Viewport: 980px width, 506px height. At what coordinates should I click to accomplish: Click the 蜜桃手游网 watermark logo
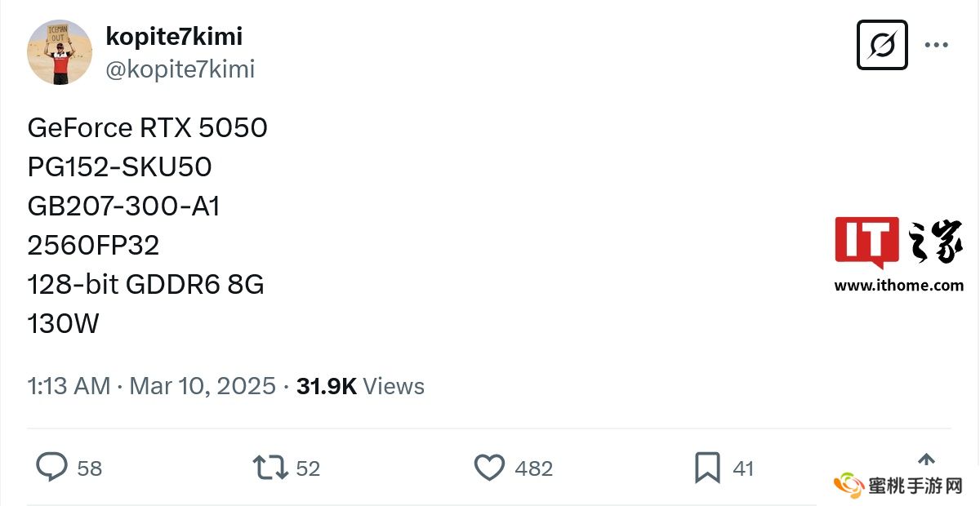[x=899, y=486]
